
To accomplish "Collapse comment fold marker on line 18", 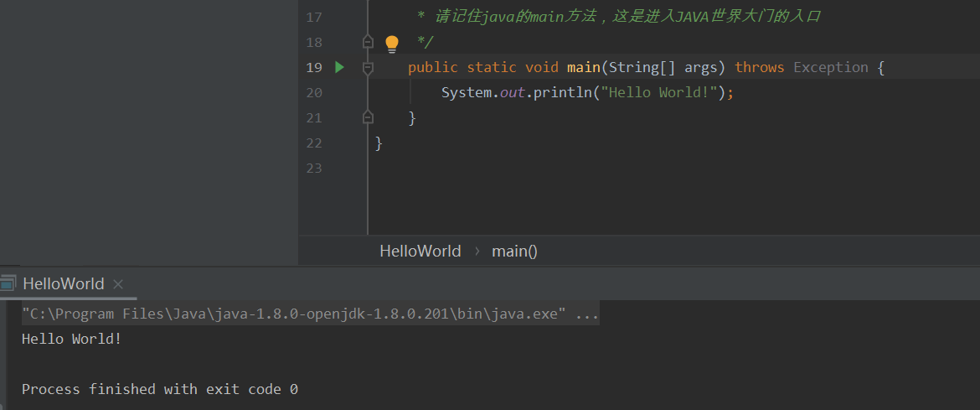I will pyautogui.click(x=368, y=42).
